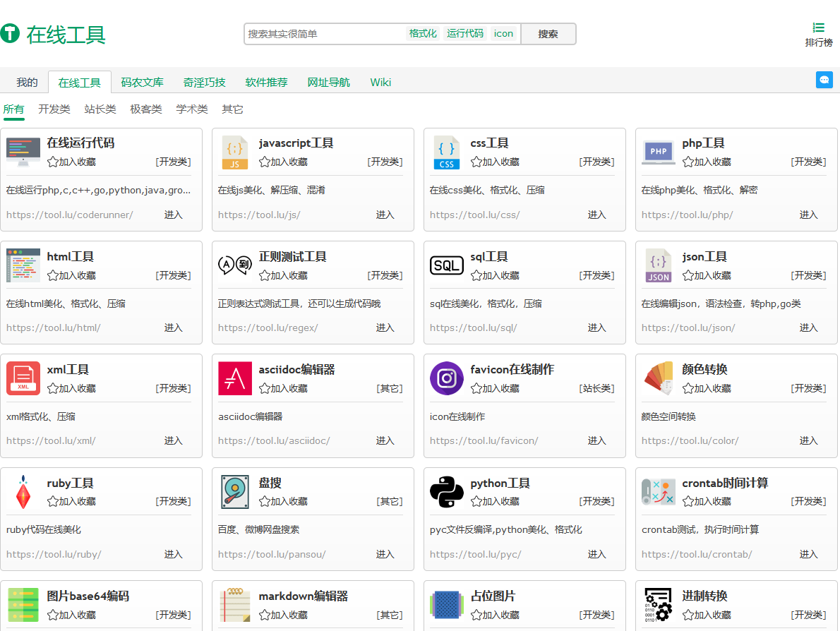Open the 进制转换 gears icon

click(x=659, y=605)
